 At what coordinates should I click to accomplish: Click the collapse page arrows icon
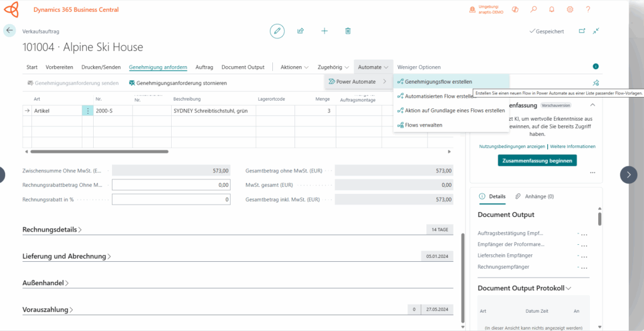point(596,31)
